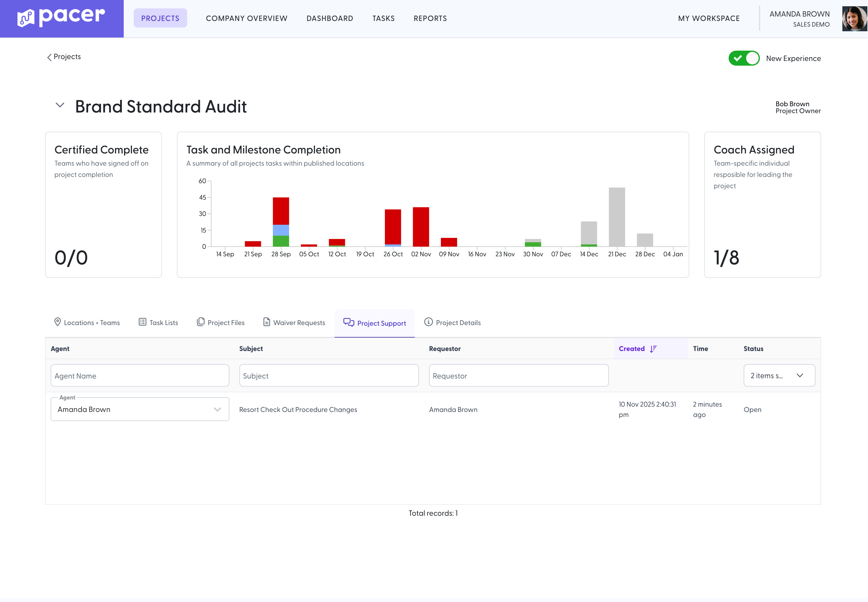Click the Amanda Brown Sales Demo user name

(x=799, y=18)
